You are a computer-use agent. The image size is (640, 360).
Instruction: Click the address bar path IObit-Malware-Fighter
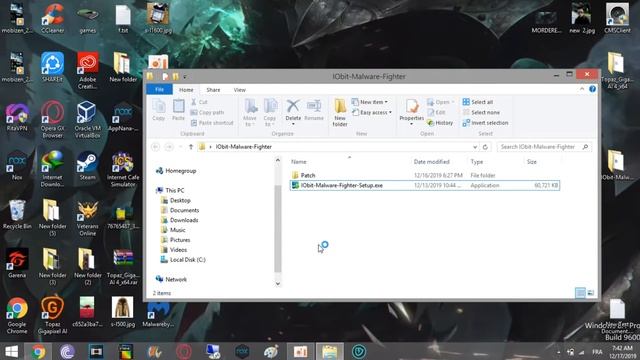(x=244, y=147)
